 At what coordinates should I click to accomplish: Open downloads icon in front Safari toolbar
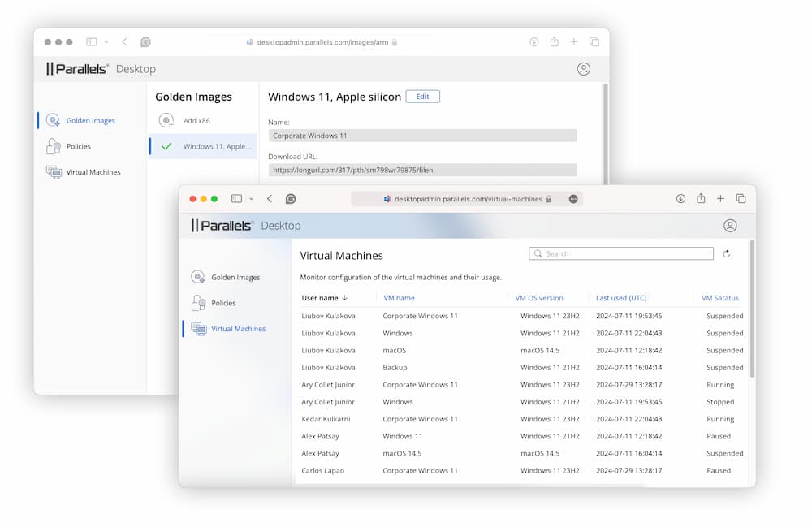[x=680, y=199]
